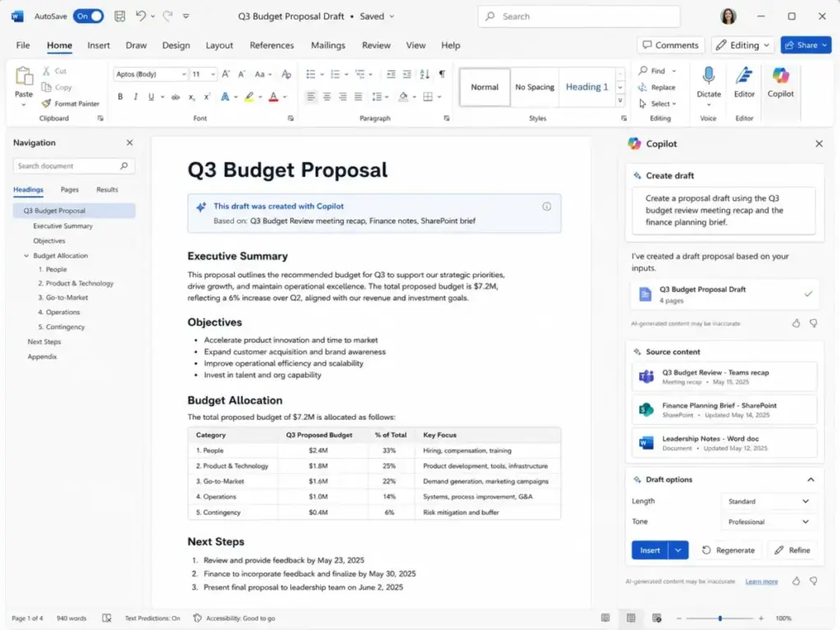Screen dimensions: 840x630
Task: Clear all formatting icon
Action: pyautogui.click(x=286, y=74)
